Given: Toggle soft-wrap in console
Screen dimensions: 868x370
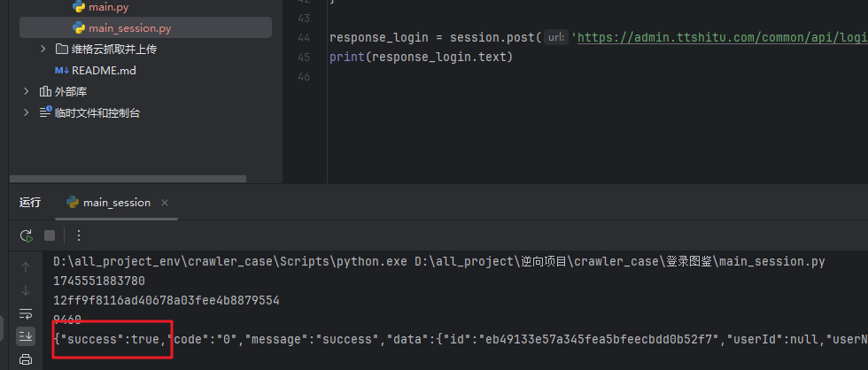Looking at the screenshot, I should (26, 312).
